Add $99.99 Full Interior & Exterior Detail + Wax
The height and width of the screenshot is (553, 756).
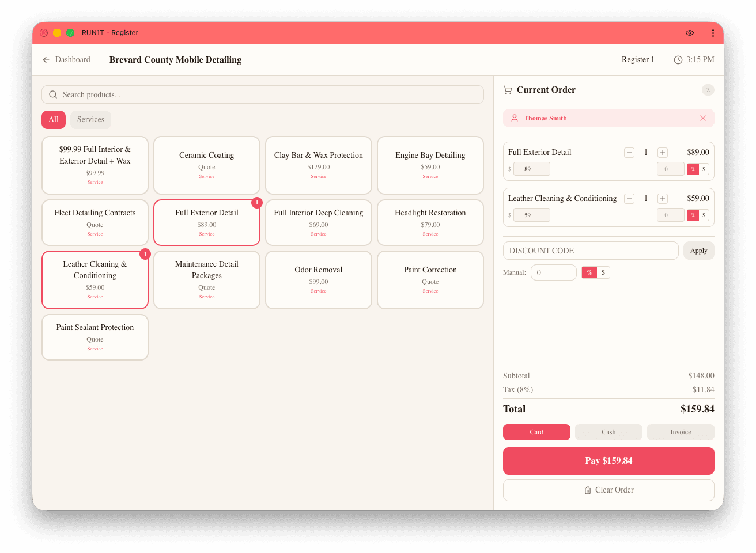point(95,165)
